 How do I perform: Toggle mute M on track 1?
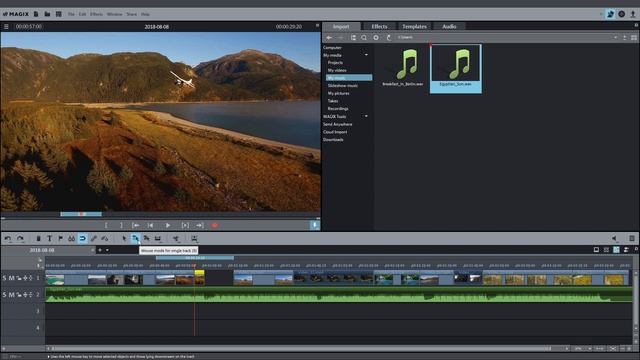coord(11,278)
